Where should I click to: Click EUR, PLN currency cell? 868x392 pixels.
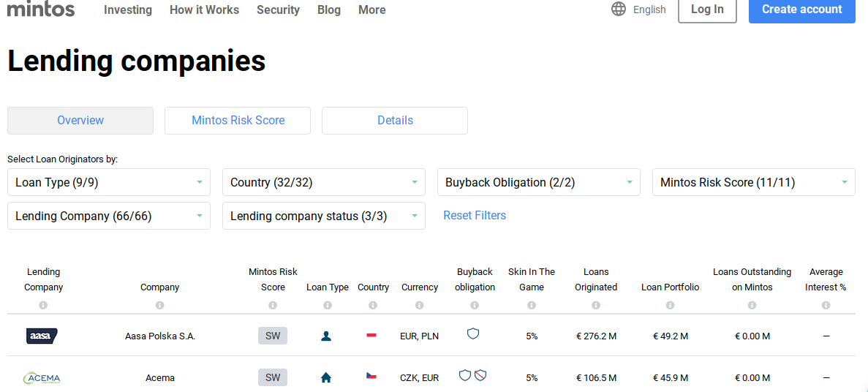419,336
